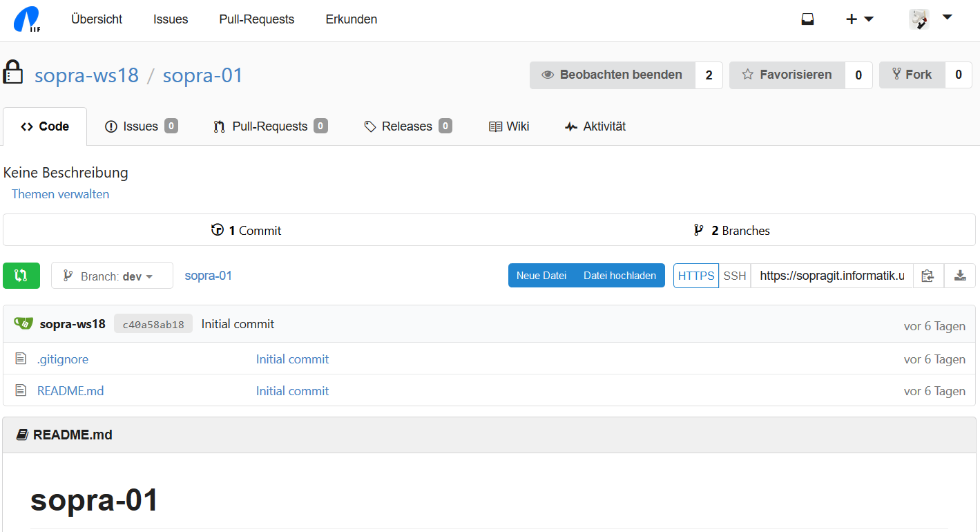
Task: Click the site logo in the top left
Action: [x=27, y=19]
